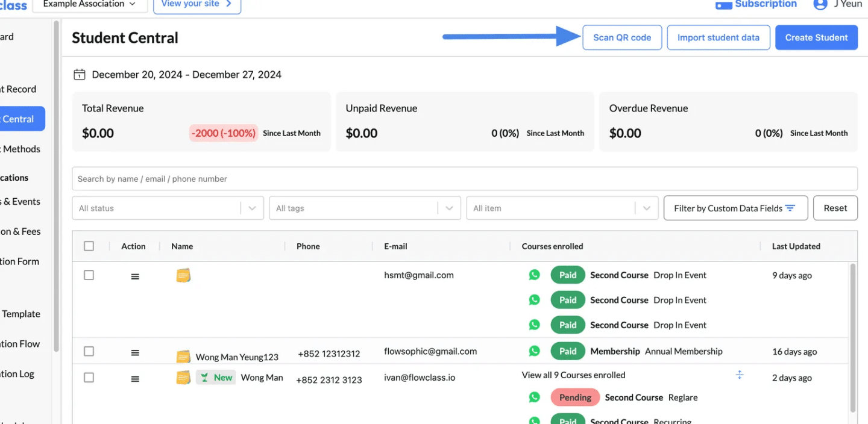Open action menu for ivan@flowclass.io row
The width and height of the screenshot is (868, 424).
click(x=135, y=379)
